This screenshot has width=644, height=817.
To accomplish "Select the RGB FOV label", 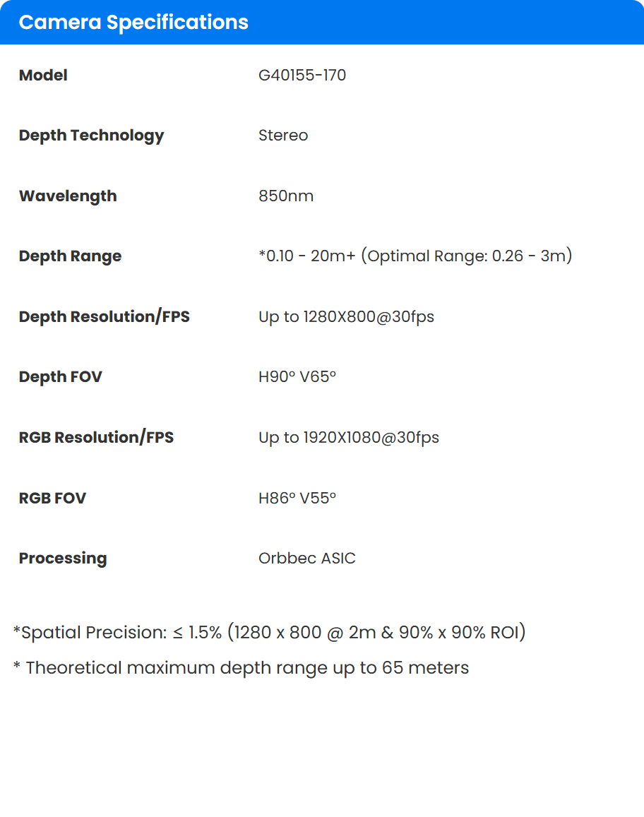I will 53,498.
